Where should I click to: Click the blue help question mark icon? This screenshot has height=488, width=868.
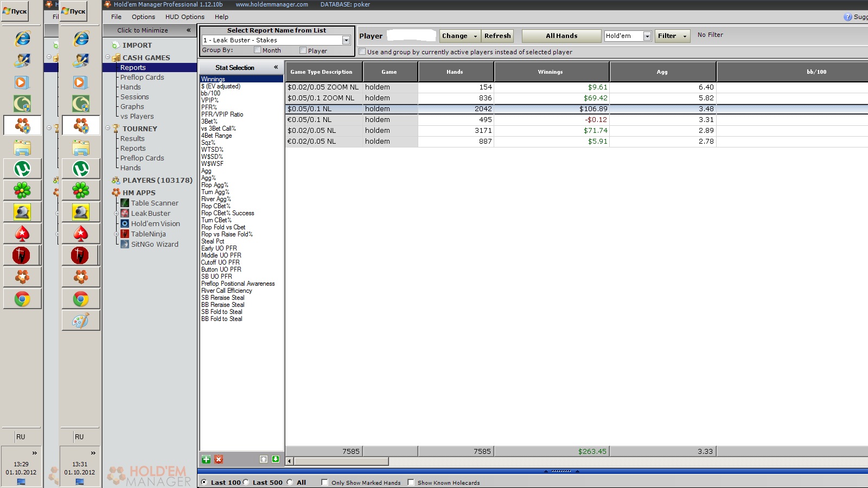848,17
